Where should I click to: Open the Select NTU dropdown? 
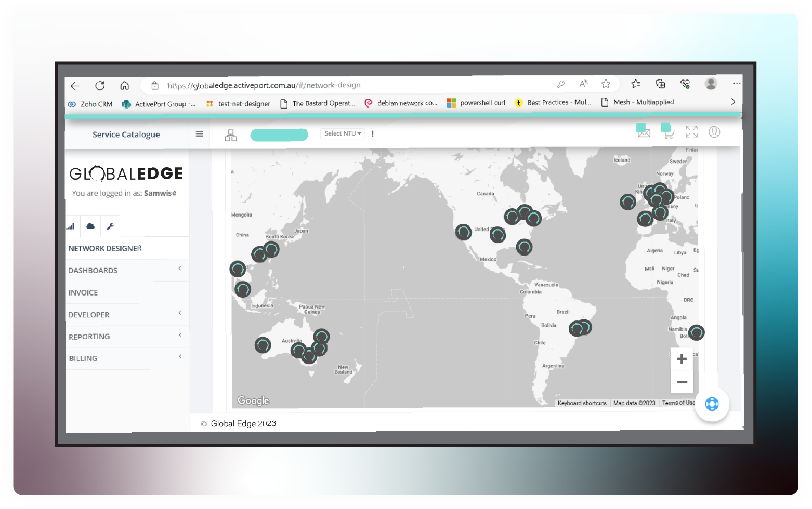[x=343, y=133]
